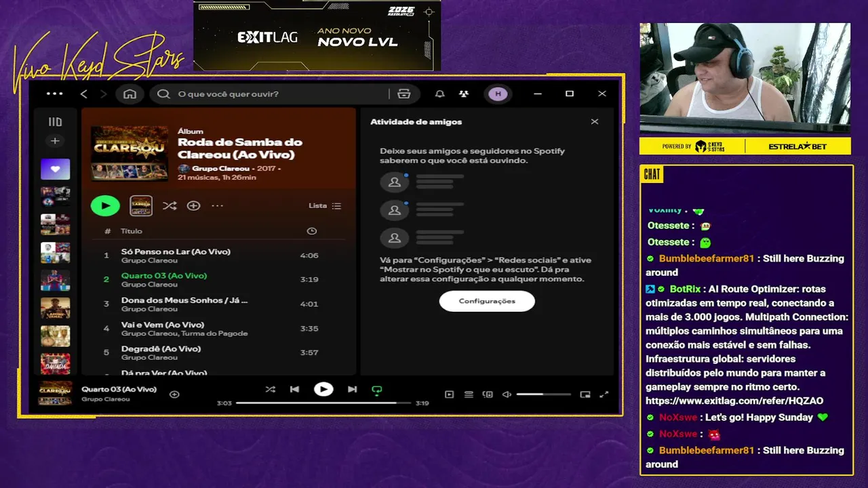Open the exitlag.com referral link in chat
Viewport: 868px width, 488px height.
pos(734,401)
